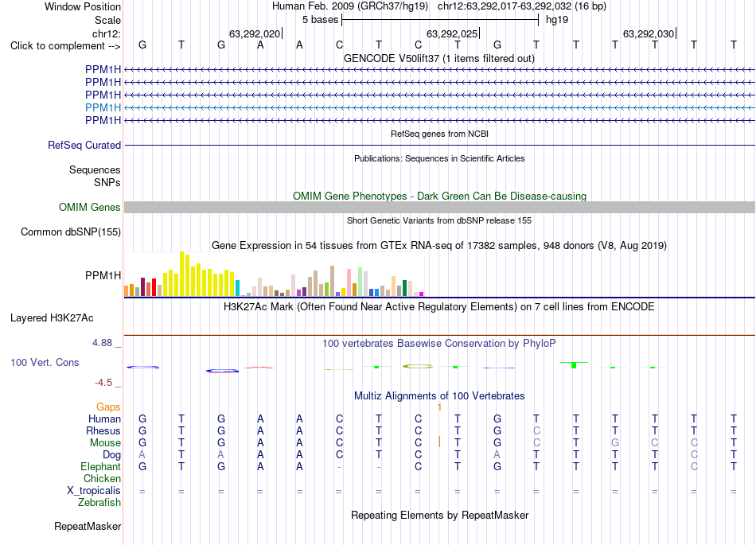Click the tallest yellow bar in GTEx chart
This screenshot has width=756, height=545.
tap(181, 274)
